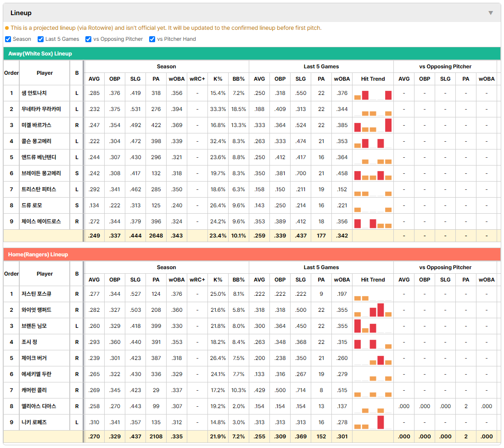Viewport: 504px width, 448px height.
Task: Click 미겔 바르가스 hit trend chart
Action: click(373, 125)
